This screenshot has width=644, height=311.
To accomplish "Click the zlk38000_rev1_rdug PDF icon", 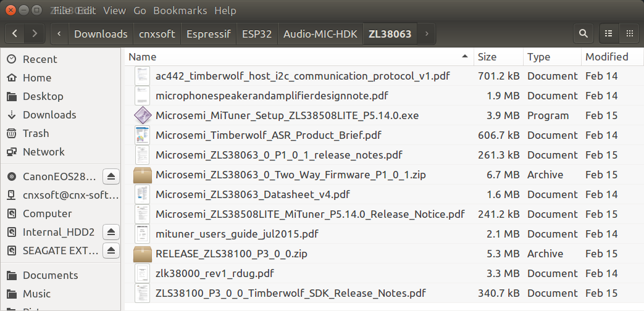I will click(x=143, y=273).
